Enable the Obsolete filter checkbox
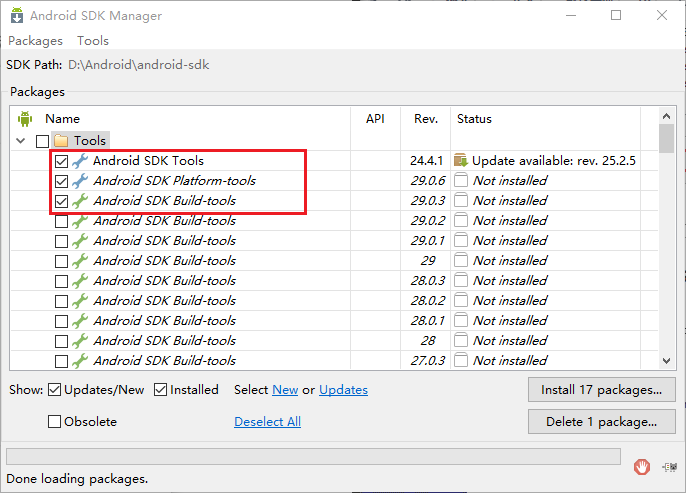 click(54, 422)
